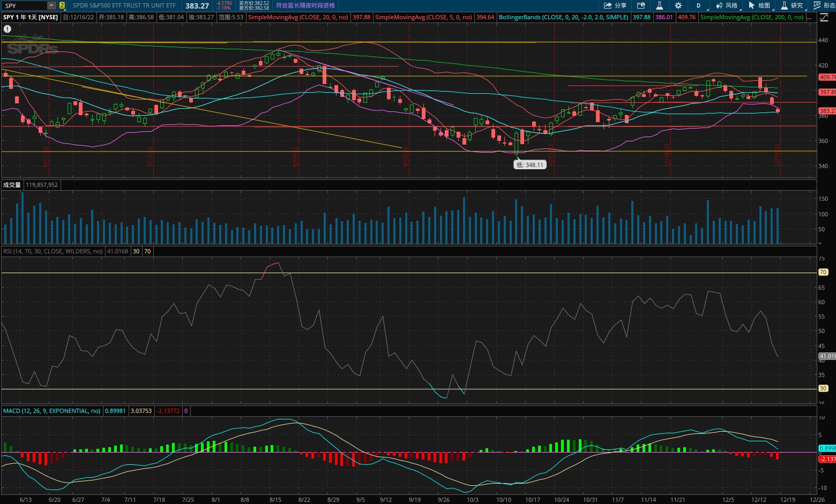Click the SMA 5 value 394.64

pos(486,17)
